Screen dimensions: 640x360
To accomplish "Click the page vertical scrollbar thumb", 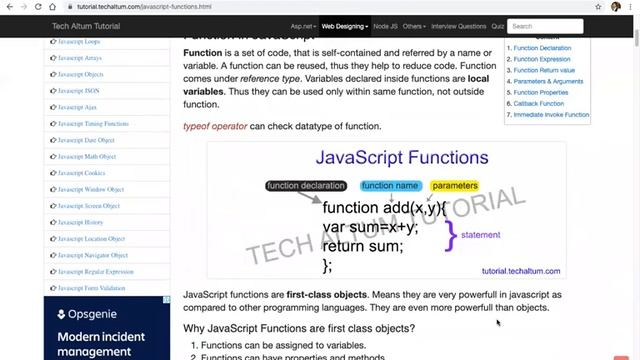I will coord(637,38).
